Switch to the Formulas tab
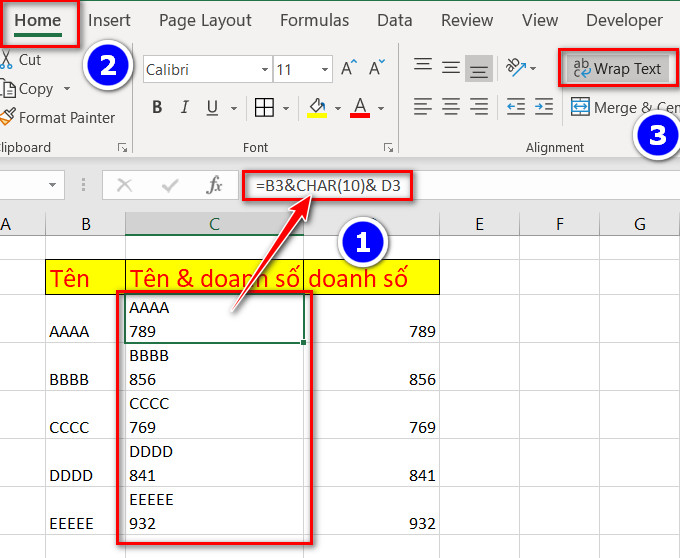The image size is (680, 558). click(314, 20)
